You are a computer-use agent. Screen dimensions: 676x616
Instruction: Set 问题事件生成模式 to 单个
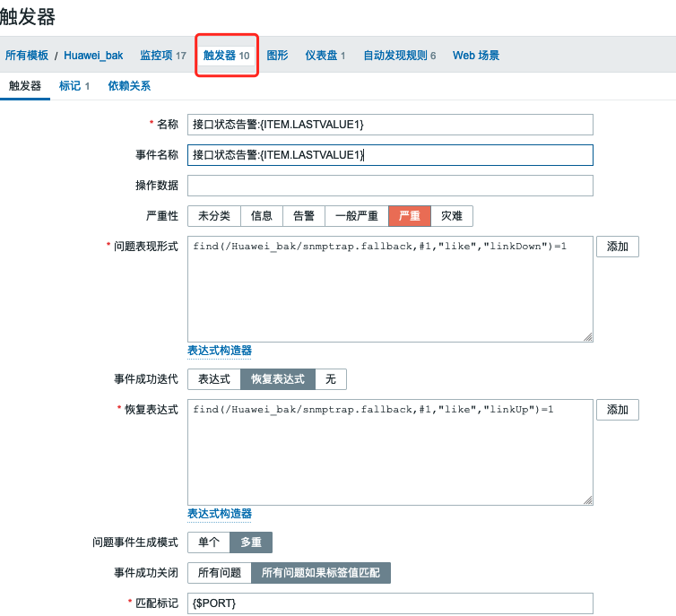(x=209, y=542)
